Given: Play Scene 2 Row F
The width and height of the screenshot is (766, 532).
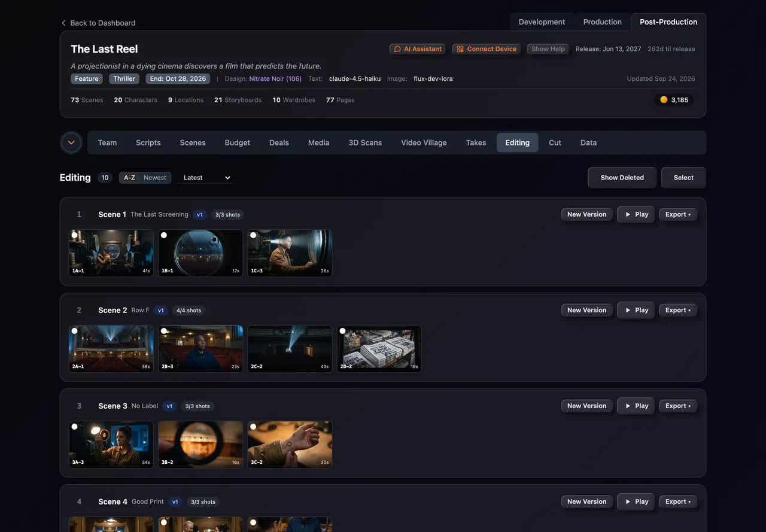Looking at the screenshot, I should [636, 310].
